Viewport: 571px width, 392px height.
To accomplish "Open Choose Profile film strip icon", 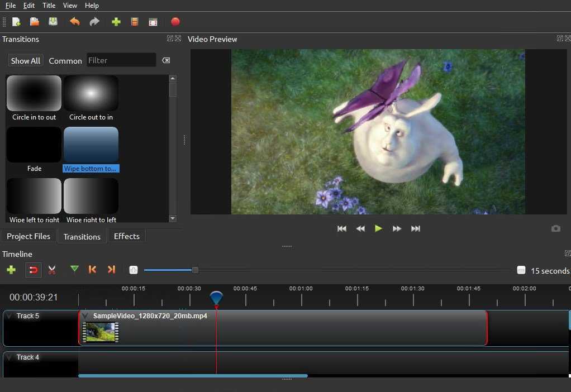I will (x=135, y=22).
